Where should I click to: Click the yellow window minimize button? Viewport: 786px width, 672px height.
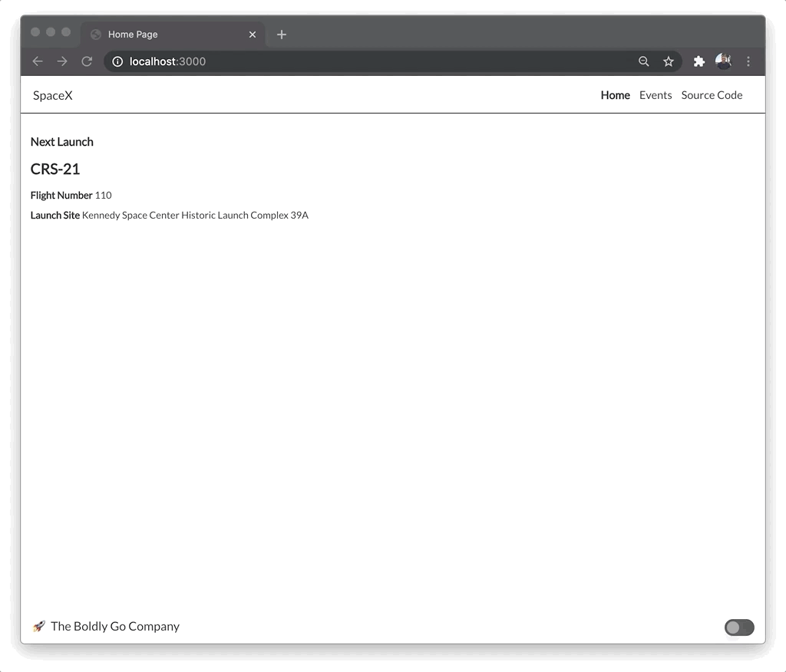point(51,32)
